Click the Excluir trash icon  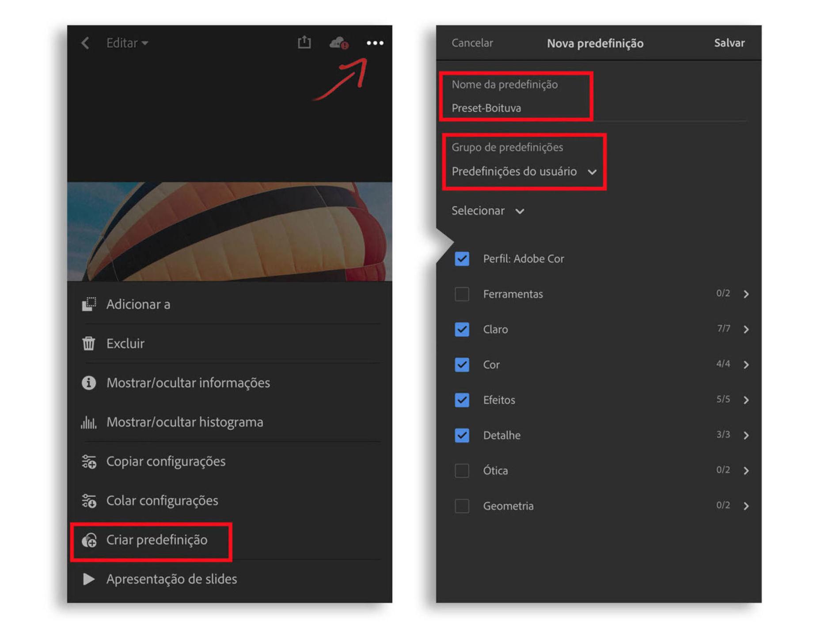coord(89,343)
